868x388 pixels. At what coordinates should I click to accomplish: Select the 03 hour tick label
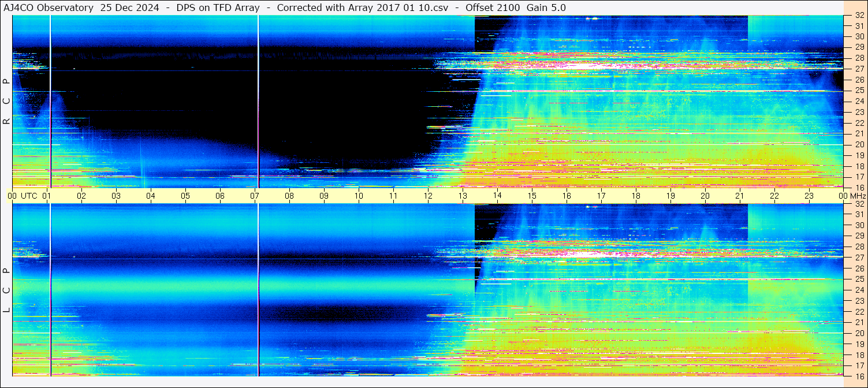pos(116,196)
